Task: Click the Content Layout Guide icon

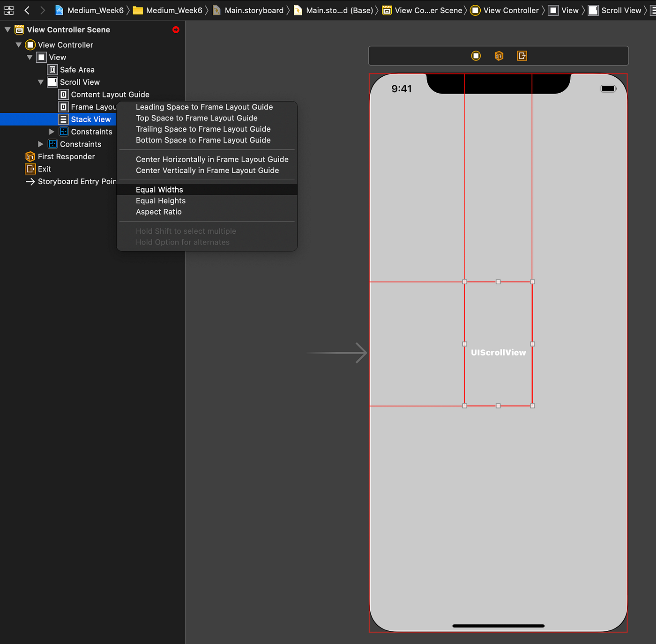Action: 63,94
